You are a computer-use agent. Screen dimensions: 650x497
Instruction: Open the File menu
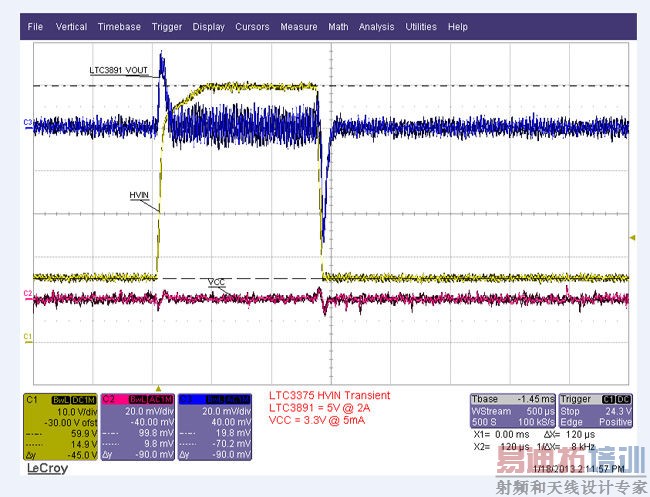[x=35, y=27]
